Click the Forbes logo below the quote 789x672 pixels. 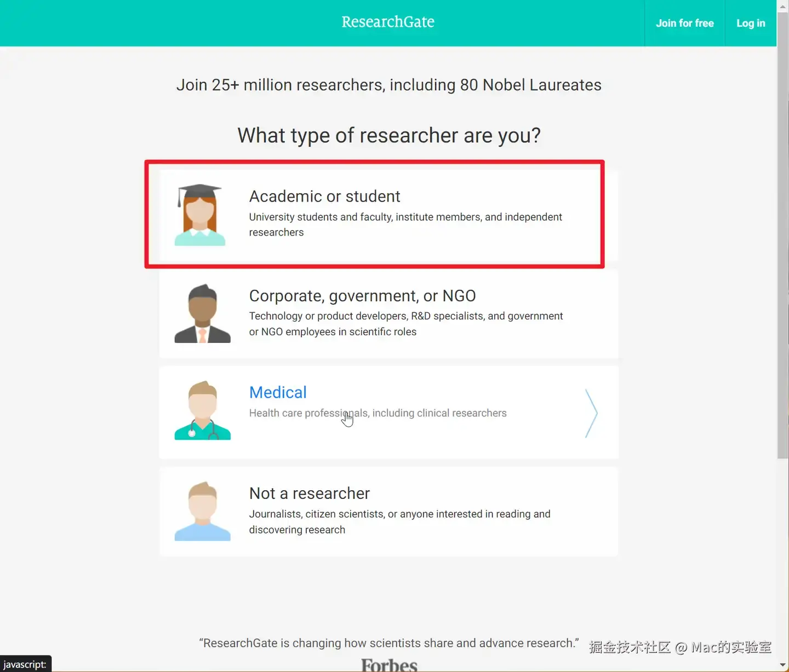tap(389, 665)
